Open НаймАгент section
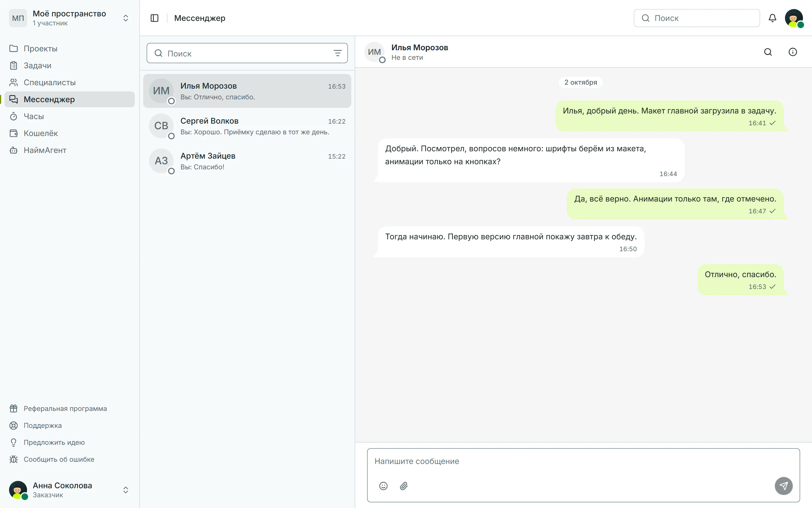Viewport: 812px width, 508px height. [69, 150]
